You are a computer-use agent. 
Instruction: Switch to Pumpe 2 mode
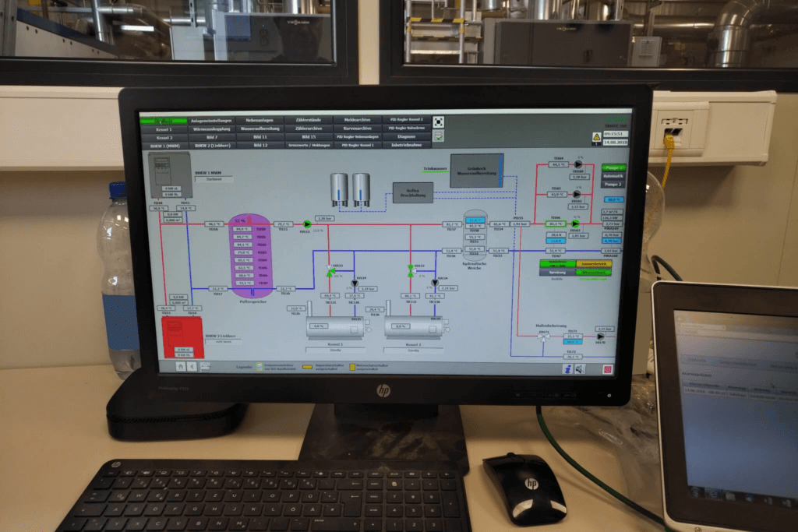[x=613, y=184]
